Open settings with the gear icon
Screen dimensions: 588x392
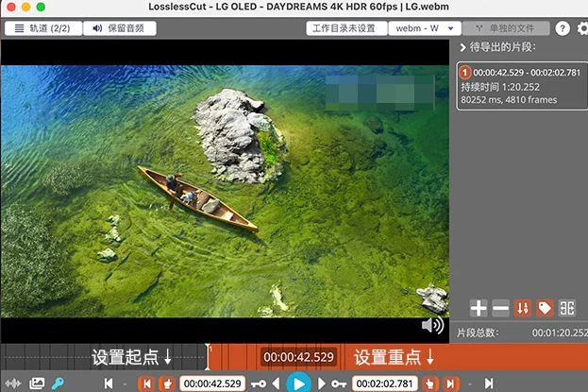582,28
